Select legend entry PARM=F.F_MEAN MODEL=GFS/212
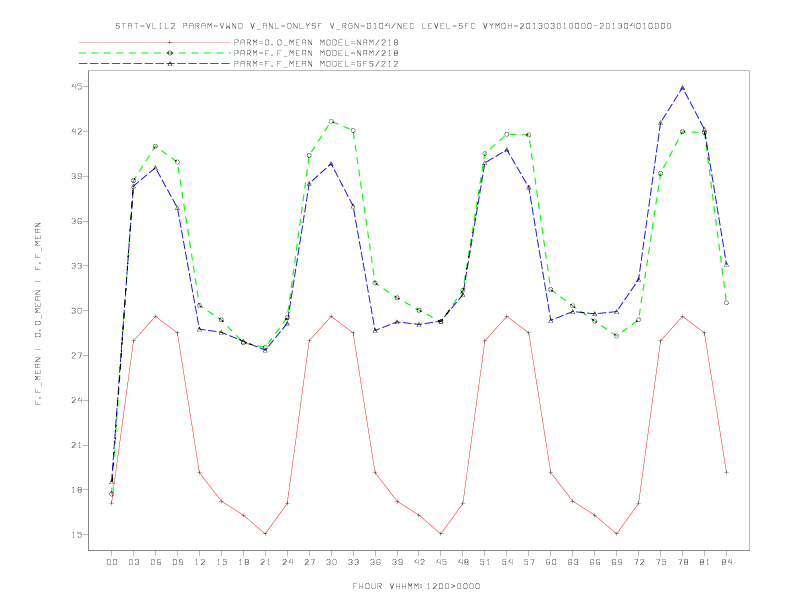Screen dimensions: 792x612 tap(316, 64)
